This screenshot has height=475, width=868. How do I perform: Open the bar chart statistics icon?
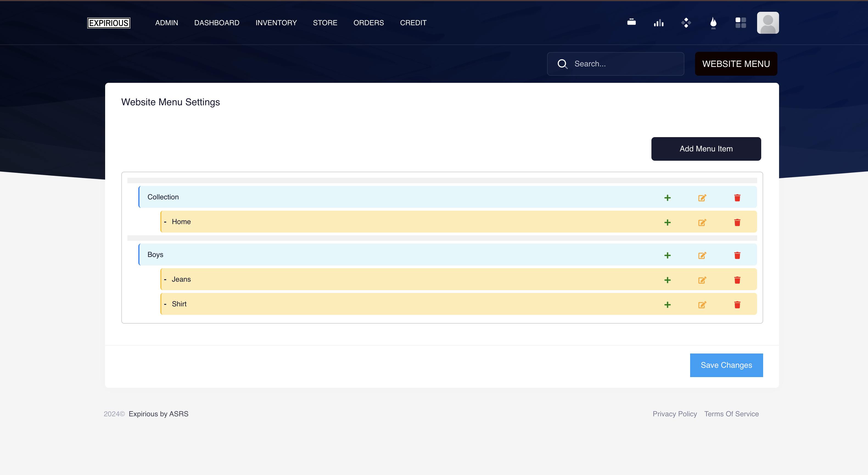(x=659, y=22)
